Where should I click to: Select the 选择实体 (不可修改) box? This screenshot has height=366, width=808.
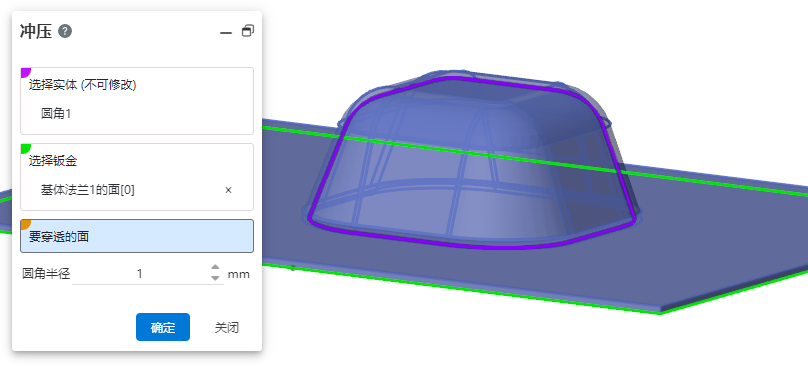click(x=137, y=101)
